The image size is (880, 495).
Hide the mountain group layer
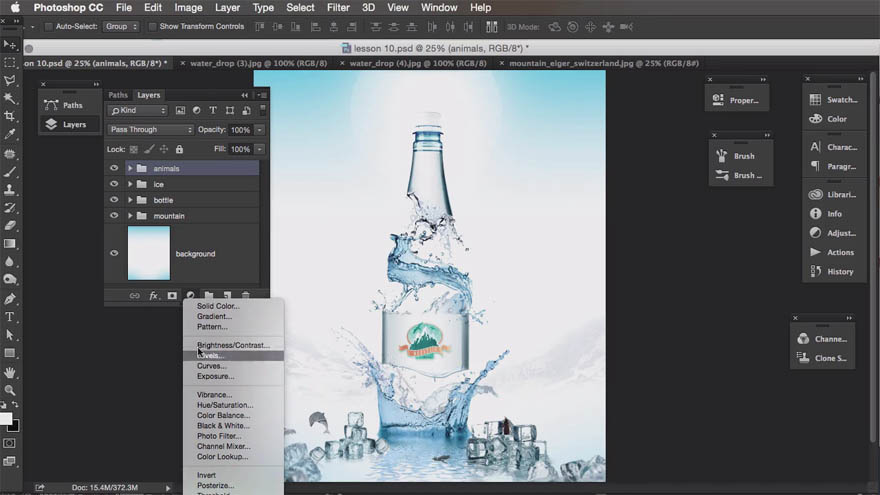click(114, 216)
